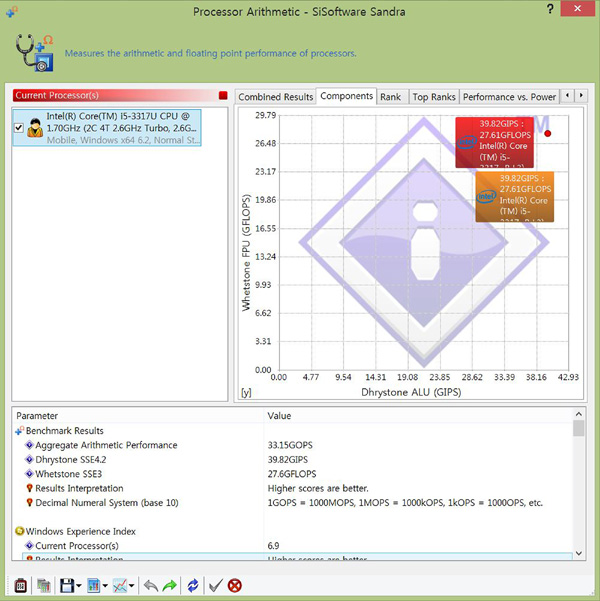This screenshot has width=600, height=601.
Task: Close the Processor Arithmetic window
Action: click(x=578, y=8)
